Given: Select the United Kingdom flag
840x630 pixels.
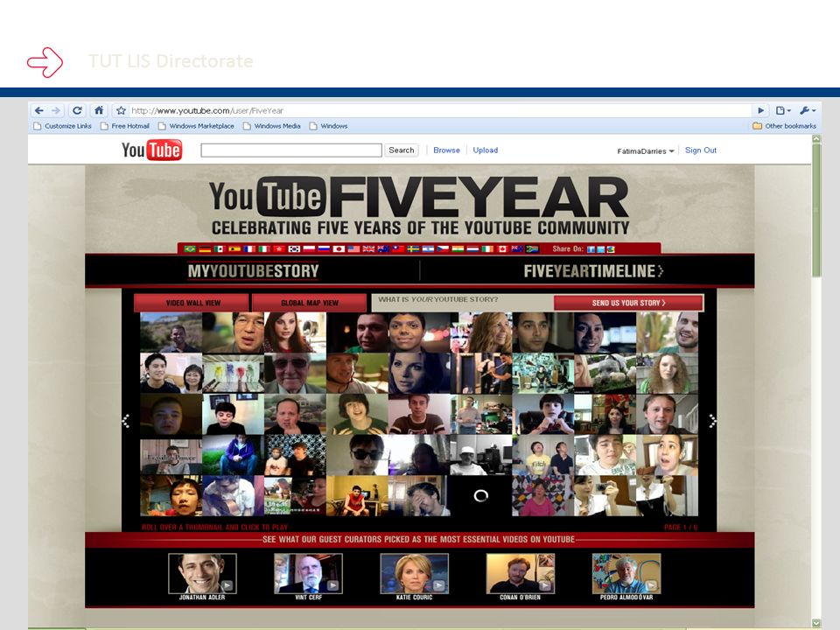Looking at the screenshot, I should 368,249.
